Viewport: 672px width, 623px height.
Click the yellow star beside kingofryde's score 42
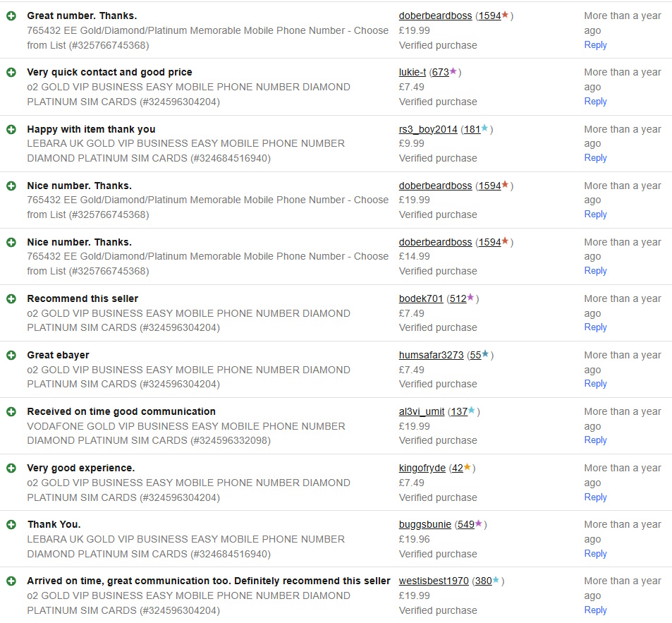[468, 467]
